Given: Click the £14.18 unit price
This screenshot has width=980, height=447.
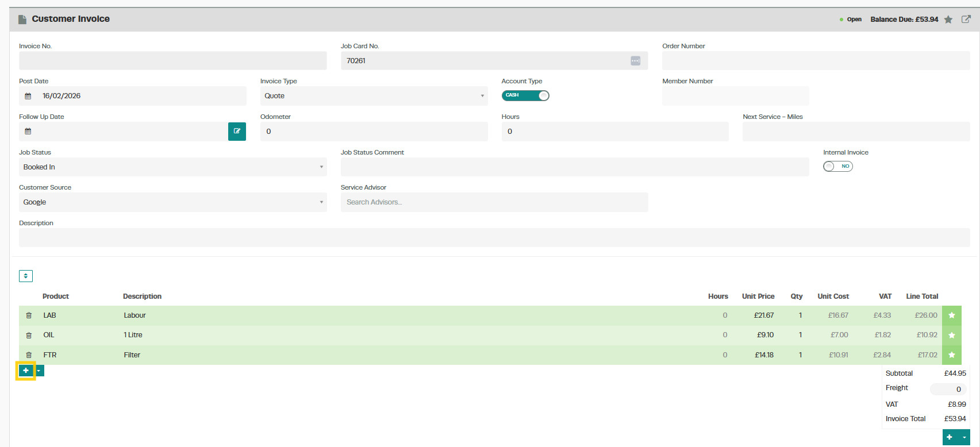Looking at the screenshot, I should click(764, 355).
